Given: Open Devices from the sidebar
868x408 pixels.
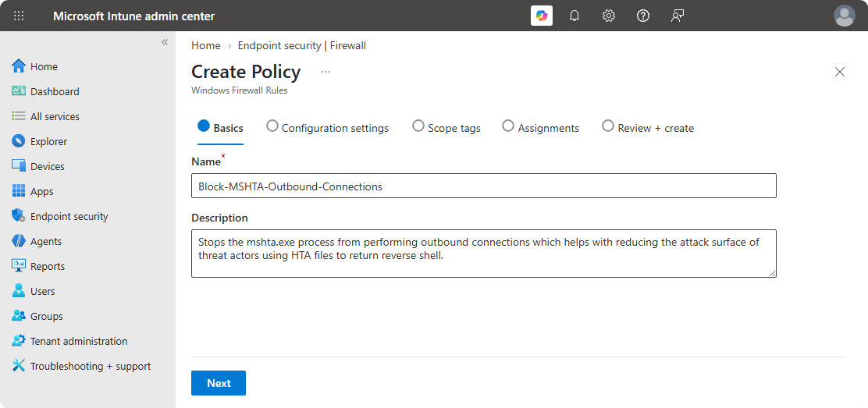Looking at the screenshot, I should 48,166.
